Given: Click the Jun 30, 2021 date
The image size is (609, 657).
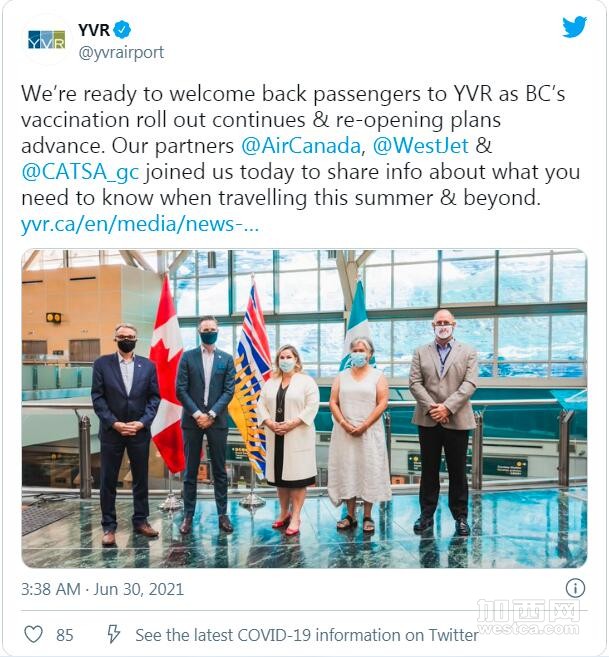Looking at the screenshot, I should pos(138,589).
